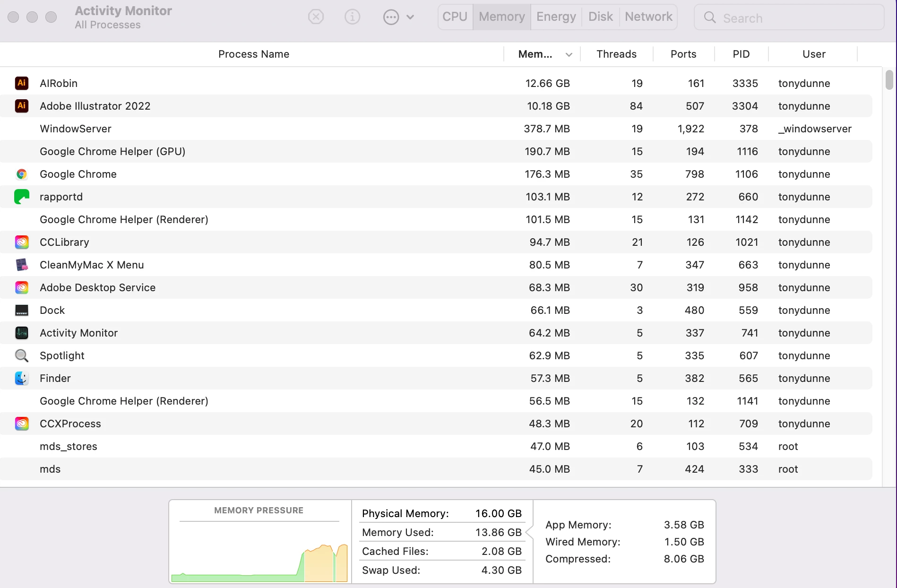
Task: Expand the more-options dropdown chevron
Action: click(x=410, y=17)
